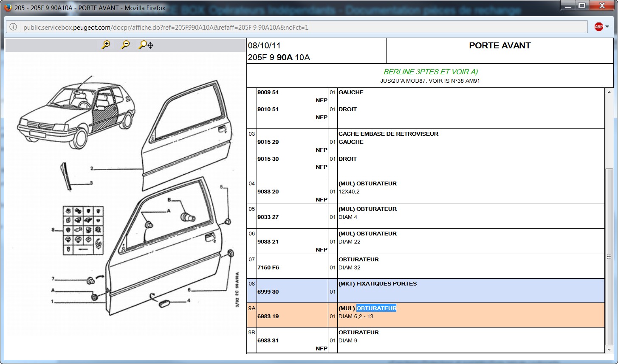Click the clip assortment box labeled 8

coord(83,230)
